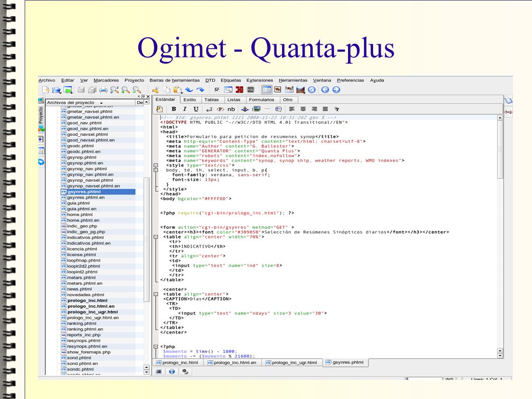Collapse the body CSS rule fold marker

tap(156, 170)
